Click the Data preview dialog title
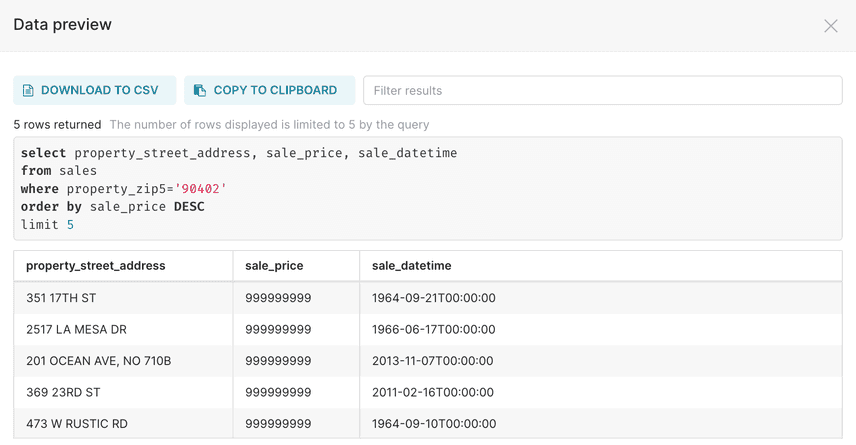Viewport: 856px width, 445px height. (62, 25)
